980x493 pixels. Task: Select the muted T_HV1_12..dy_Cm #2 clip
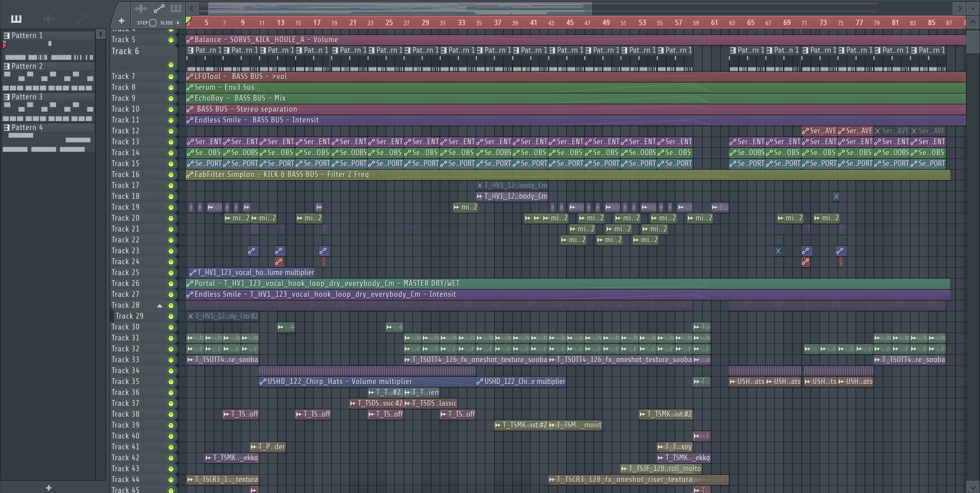click(223, 316)
